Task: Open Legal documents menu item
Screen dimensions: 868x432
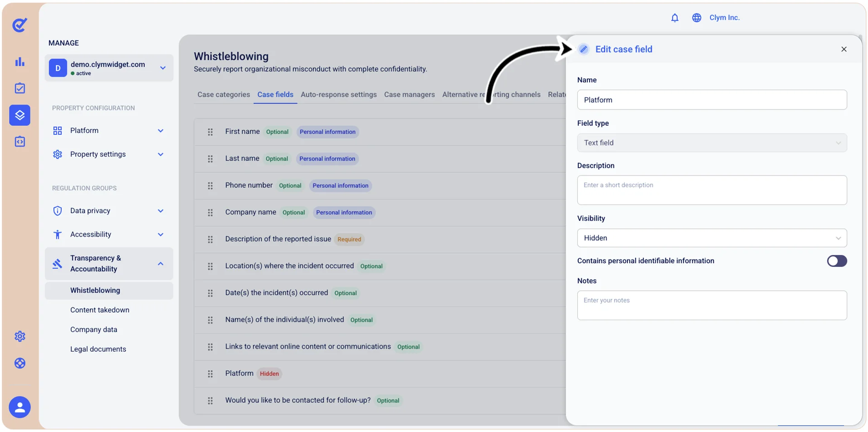Action: point(98,349)
